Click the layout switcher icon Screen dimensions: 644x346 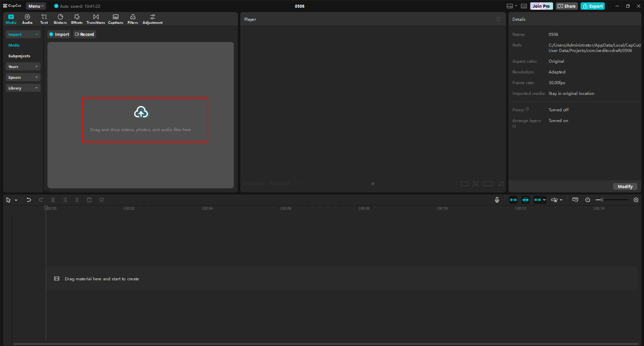click(x=509, y=6)
